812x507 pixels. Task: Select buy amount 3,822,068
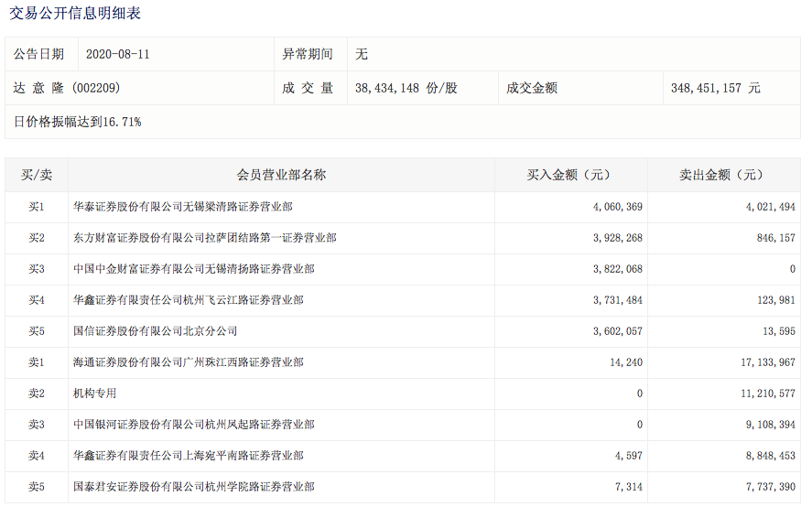coord(618,269)
